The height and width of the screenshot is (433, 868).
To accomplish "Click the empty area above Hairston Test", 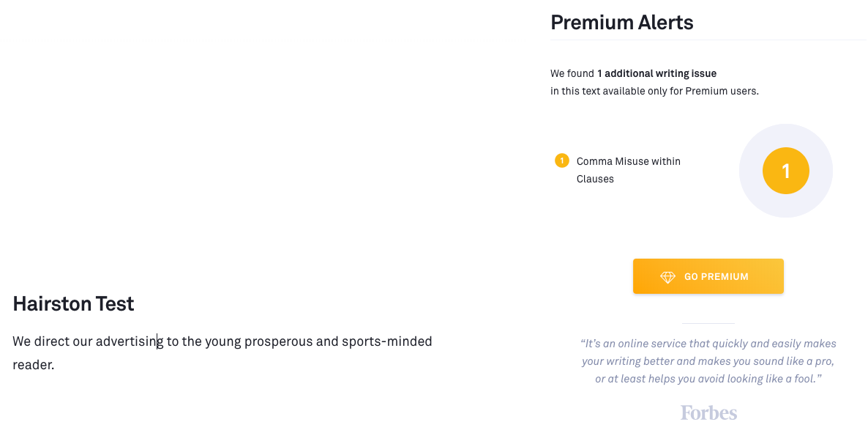I will 220,147.
